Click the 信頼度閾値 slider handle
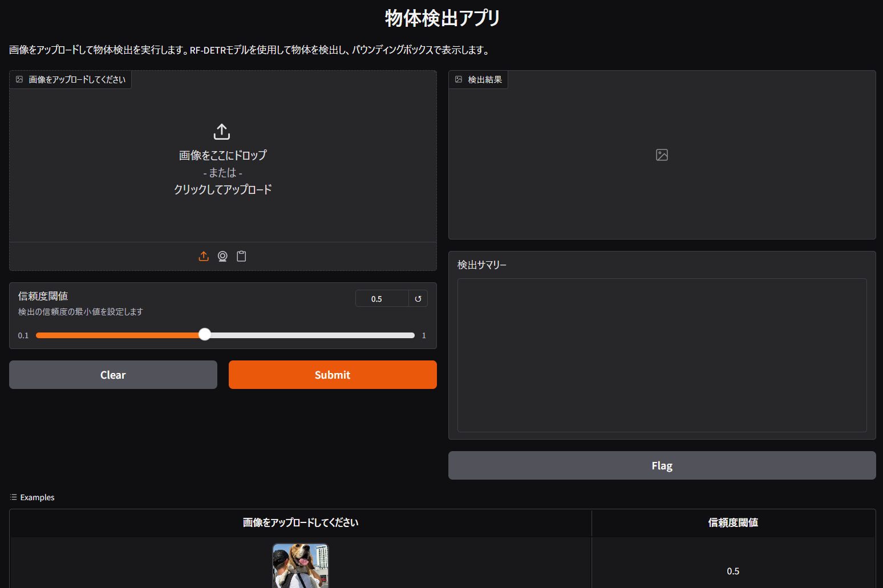Image resolution: width=883 pixels, height=588 pixels. [205, 335]
